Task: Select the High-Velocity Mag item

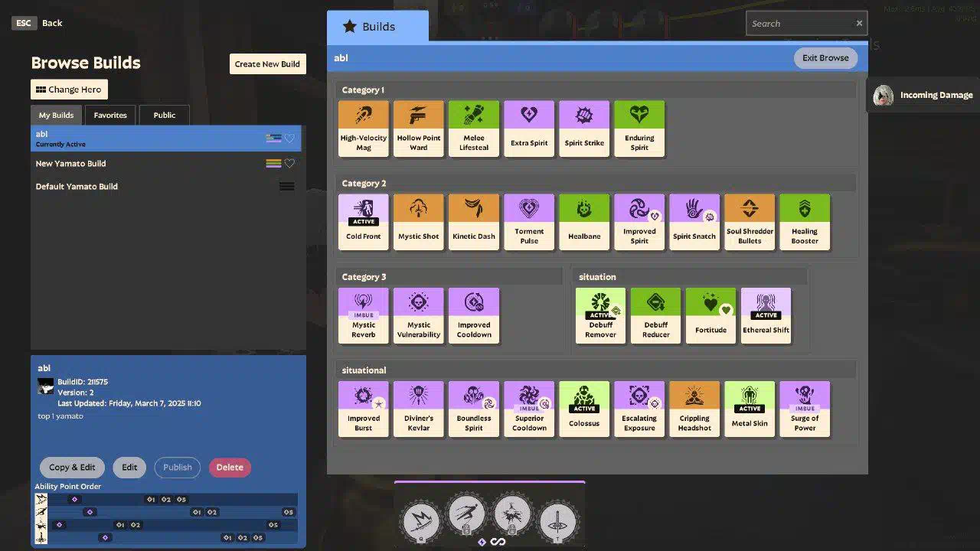Action: tap(364, 129)
